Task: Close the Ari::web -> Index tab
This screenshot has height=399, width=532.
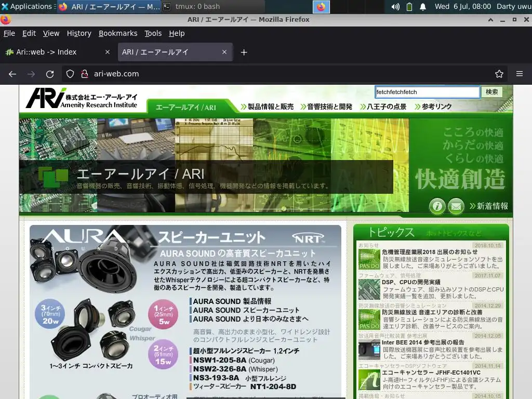Action: pos(108,52)
